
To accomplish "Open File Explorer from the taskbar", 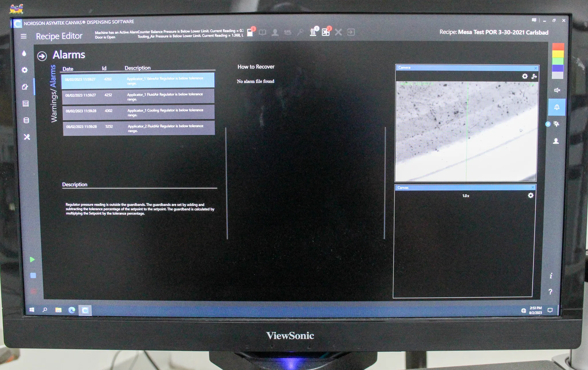I will [x=58, y=310].
